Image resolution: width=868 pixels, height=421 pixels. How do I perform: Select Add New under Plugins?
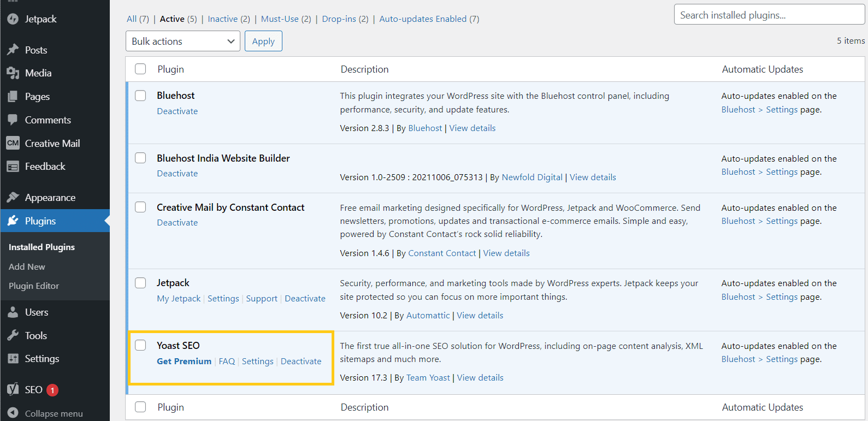pyautogui.click(x=27, y=266)
